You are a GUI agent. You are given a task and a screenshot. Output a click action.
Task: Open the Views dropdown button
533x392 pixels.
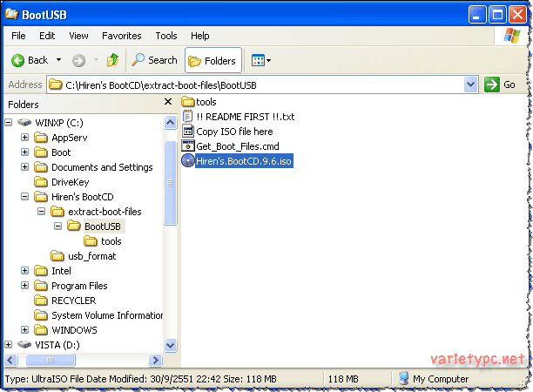coord(261,60)
